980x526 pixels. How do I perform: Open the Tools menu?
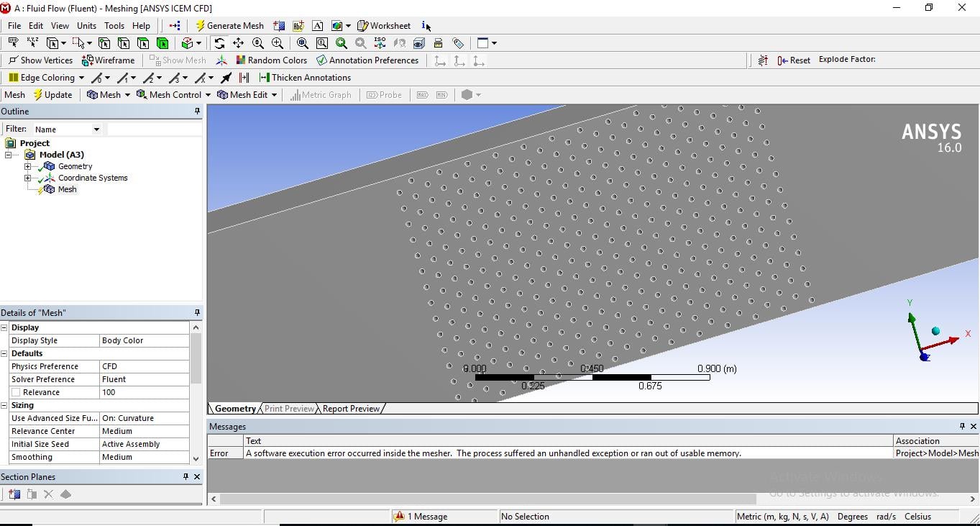pos(114,25)
